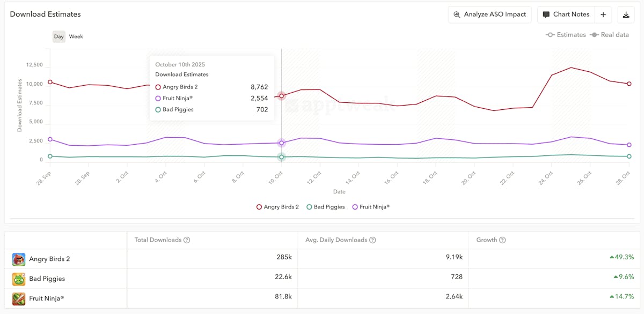Open Total Downloads help question mark
The image size is (644, 314).
tap(187, 240)
